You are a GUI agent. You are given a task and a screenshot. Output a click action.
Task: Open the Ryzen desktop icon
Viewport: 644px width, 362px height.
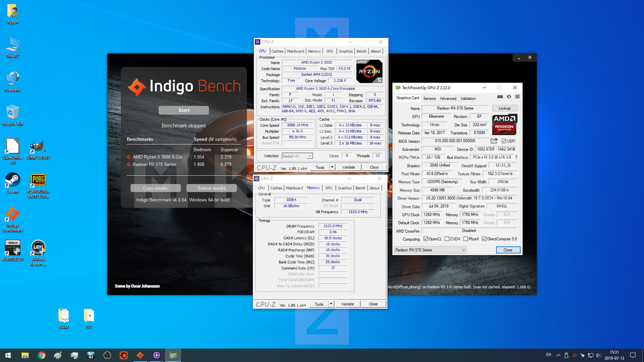(x=13, y=14)
